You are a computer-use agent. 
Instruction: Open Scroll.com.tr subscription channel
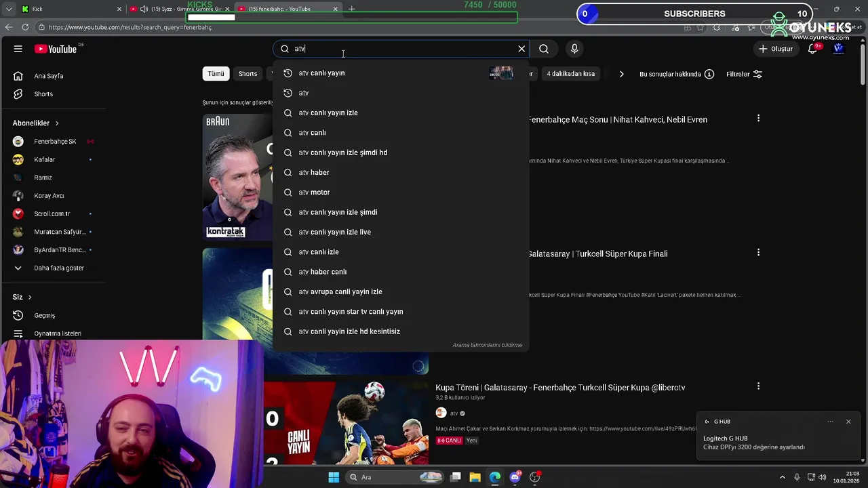pyautogui.click(x=53, y=213)
